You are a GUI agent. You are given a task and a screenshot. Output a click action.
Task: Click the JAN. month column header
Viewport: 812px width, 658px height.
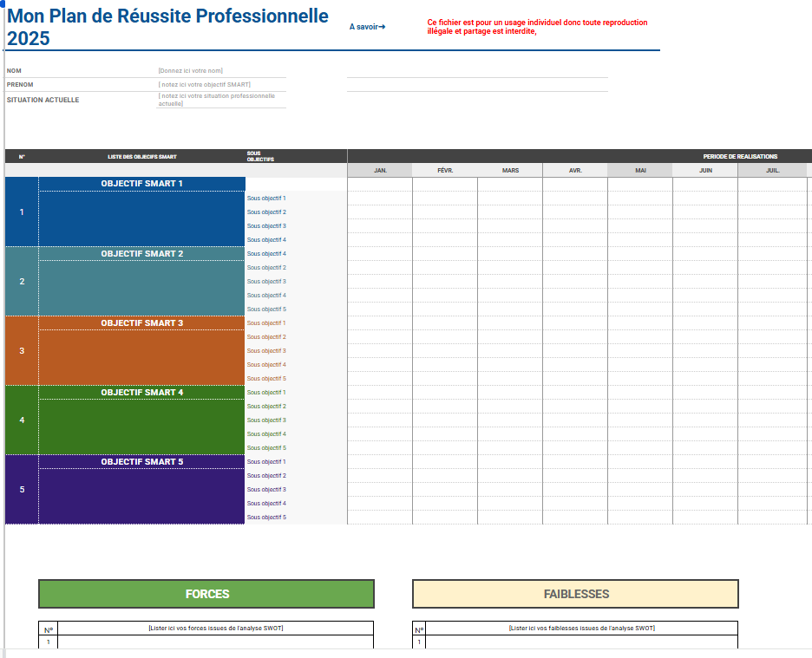click(379, 170)
